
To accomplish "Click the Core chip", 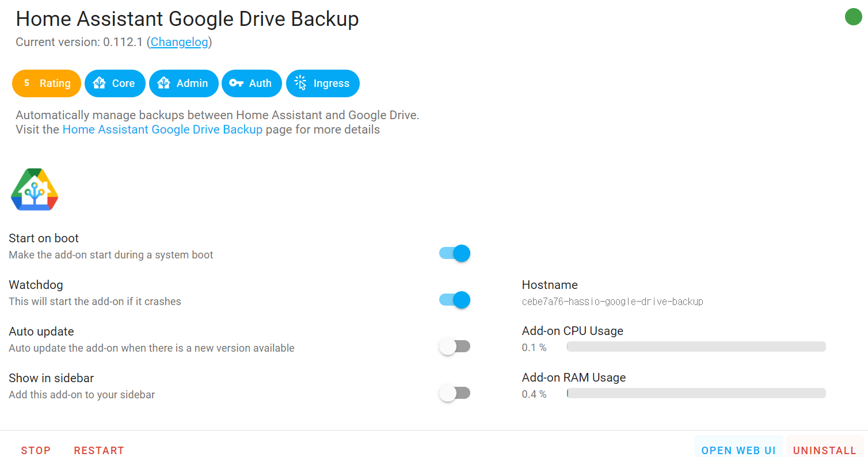I will point(115,83).
